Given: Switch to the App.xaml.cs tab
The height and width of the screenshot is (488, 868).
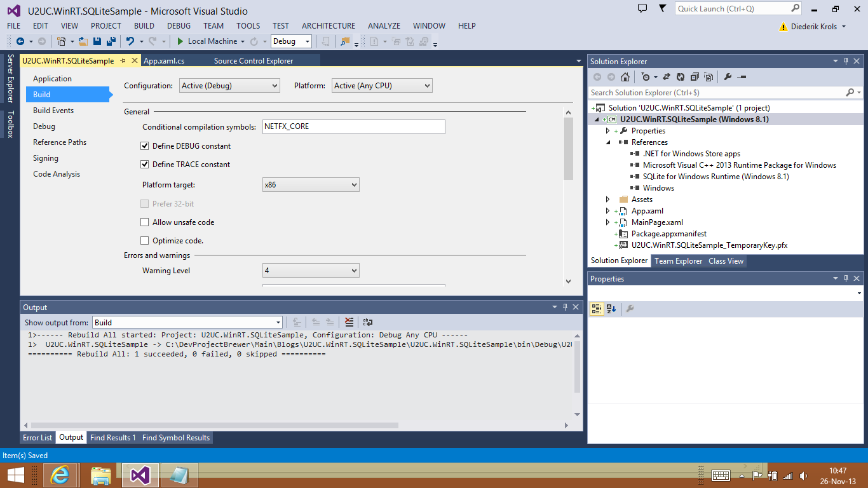Looking at the screenshot, I should click(x=164, y=61).
